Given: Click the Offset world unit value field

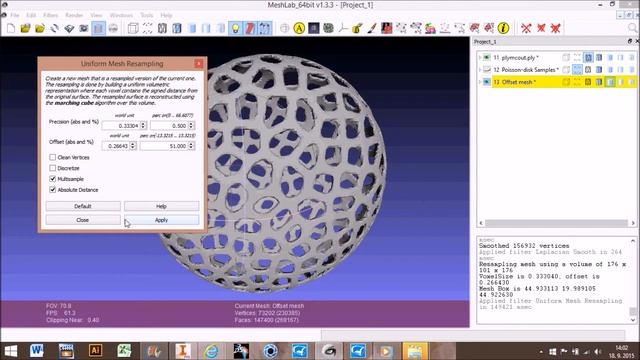Looking at the screenshot, I should [x=116, y=146].
